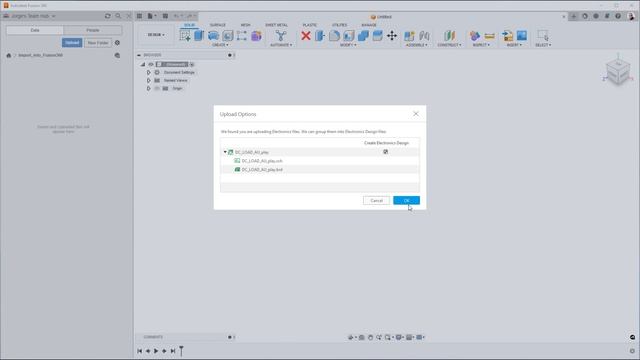Refresh the data panel
The height and width of the screenshot is (360, 640).
tap(108, 16)
